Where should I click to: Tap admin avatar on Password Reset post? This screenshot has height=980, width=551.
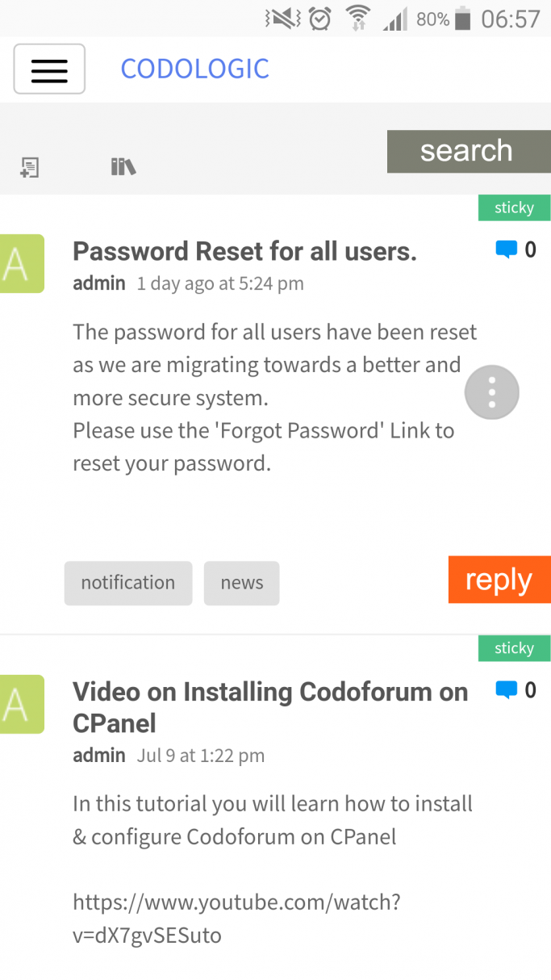coord(22,263)
